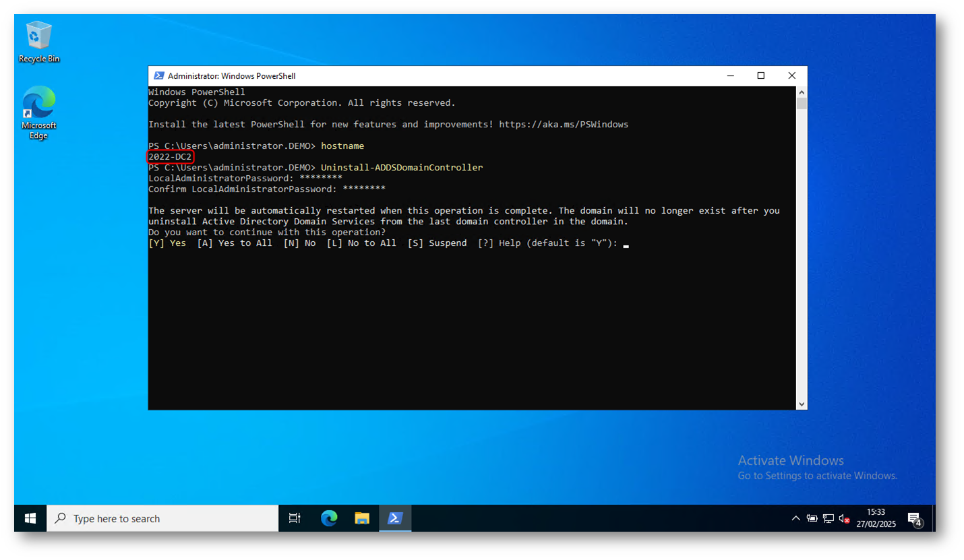Click the [A] Yes to All option text
This screenshot has height=560, width=964.
click(x=235, y=243)
